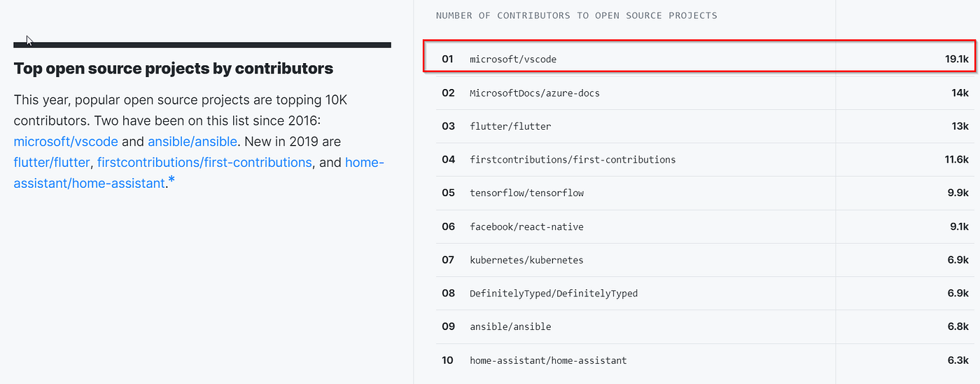Screen dimensions: 980x384
Task: Click flutter/flutter in the ranking table
Action: pos(510,127)
